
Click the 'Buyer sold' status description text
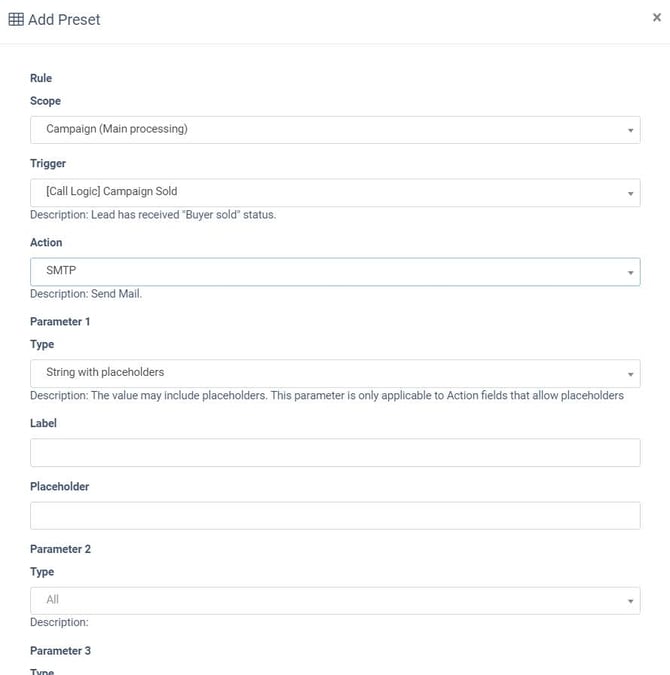pyautogui.click(x=152, y=214)
